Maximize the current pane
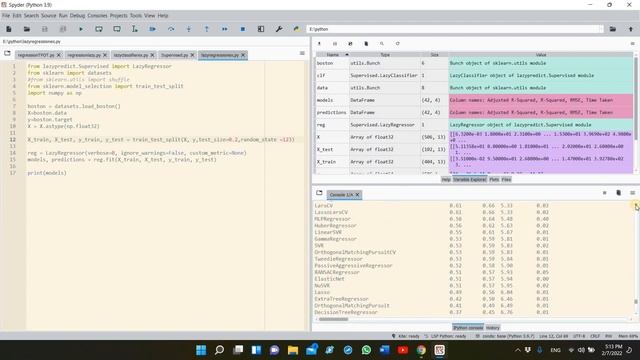Image resolution: width=640 pixels, height=360 pixels. click(261, 29)
